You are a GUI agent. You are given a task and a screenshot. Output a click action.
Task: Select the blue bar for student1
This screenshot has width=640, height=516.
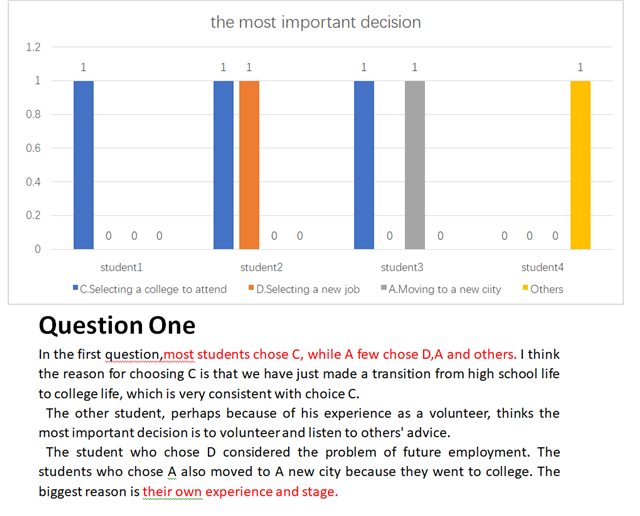tap(84, 165)
